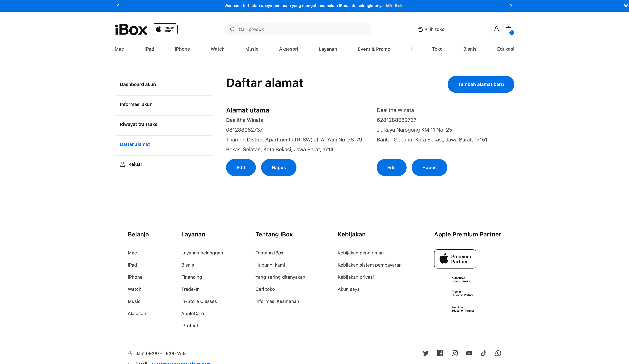Viewport: 629px width, 364px height.
Task: Click the Apple Premium Partner header badge
Action: coord(165,29)
